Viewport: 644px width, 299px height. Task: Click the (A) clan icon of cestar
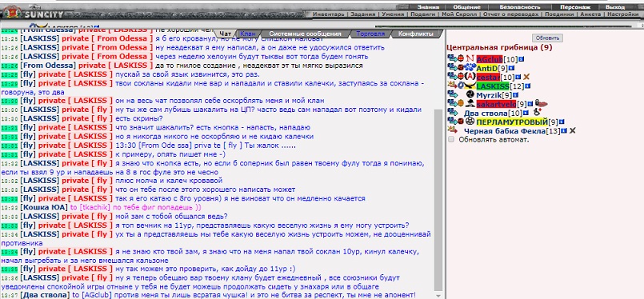(x=470, y=77)
